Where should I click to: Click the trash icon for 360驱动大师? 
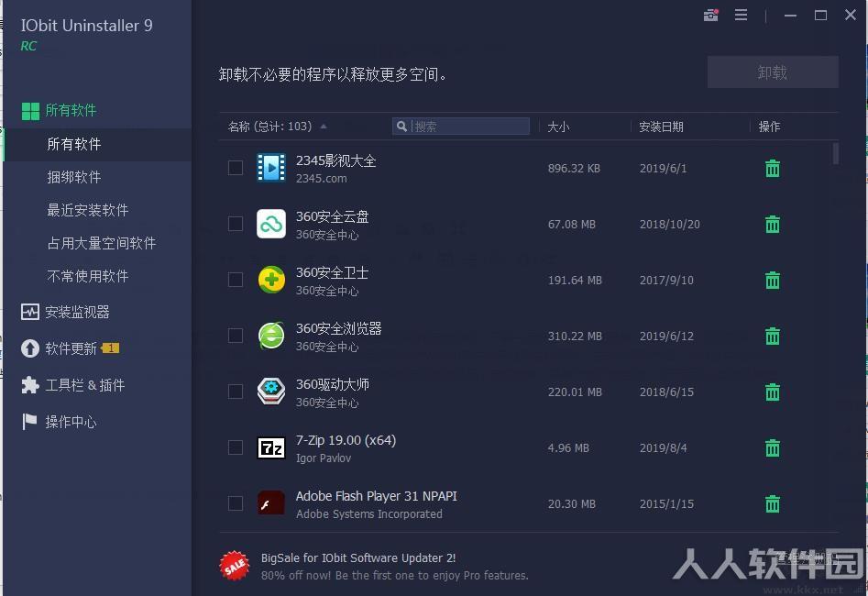click(773, 392)
